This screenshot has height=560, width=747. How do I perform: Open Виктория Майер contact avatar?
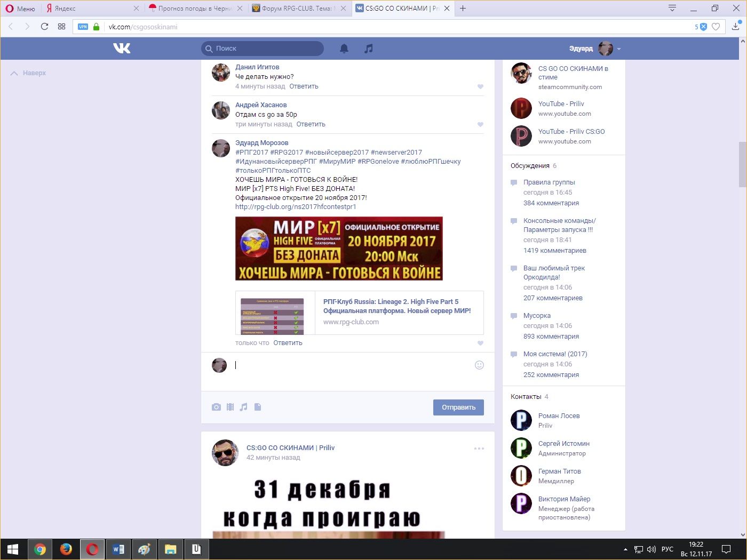(521, 503)
